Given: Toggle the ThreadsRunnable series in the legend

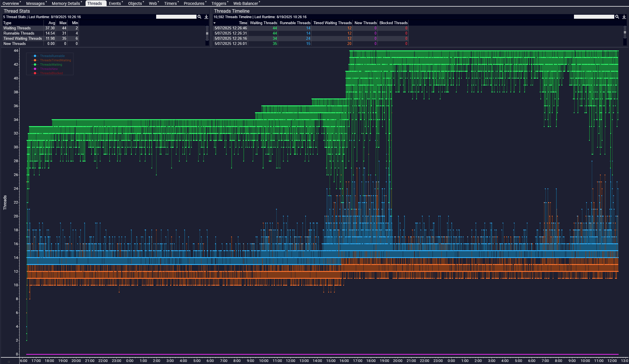Looking at the screenshot, I should [52, 56].
